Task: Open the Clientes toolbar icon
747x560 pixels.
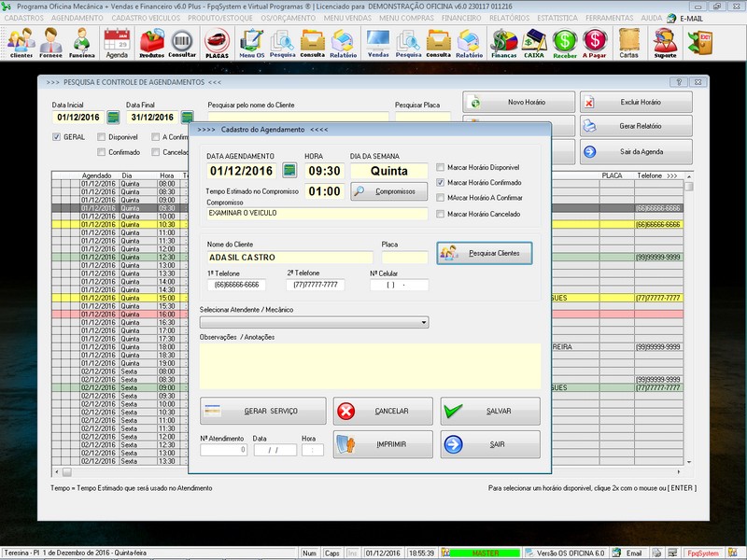Action: pos(21,43)
